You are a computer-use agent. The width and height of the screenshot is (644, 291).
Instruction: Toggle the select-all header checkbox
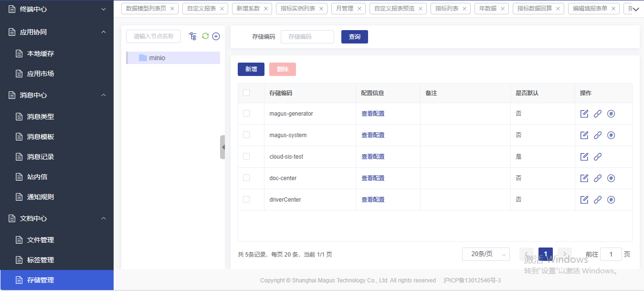click(246, 93)
